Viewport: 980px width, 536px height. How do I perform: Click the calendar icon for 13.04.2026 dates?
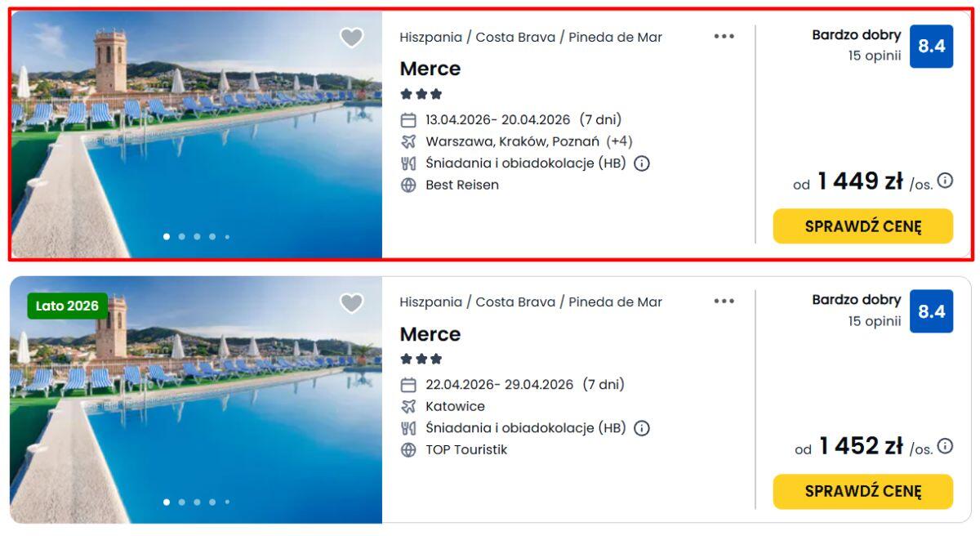point(408,120)
